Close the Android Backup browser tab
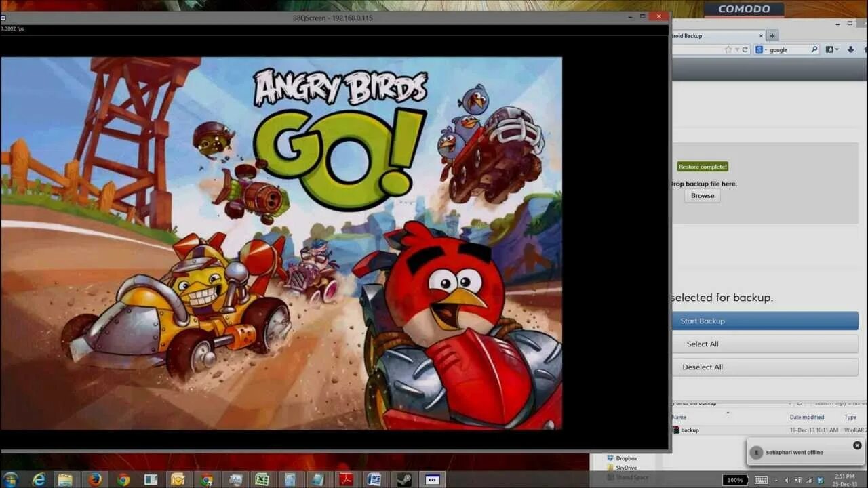The image size is (868, 488). coord(761,35)
